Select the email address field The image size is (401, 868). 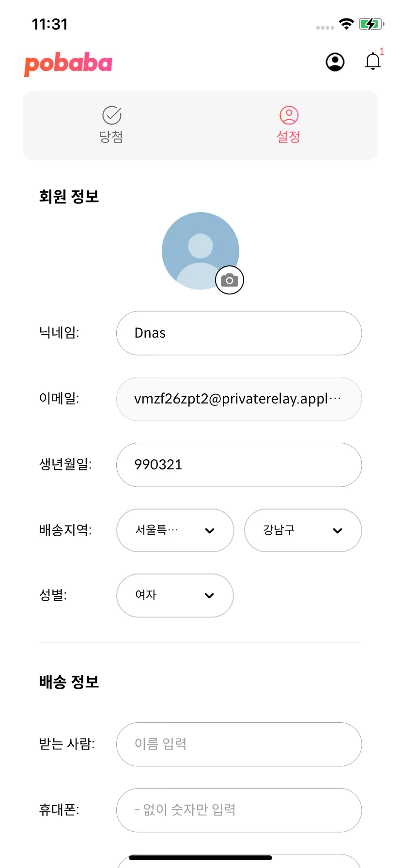point(239,399)
